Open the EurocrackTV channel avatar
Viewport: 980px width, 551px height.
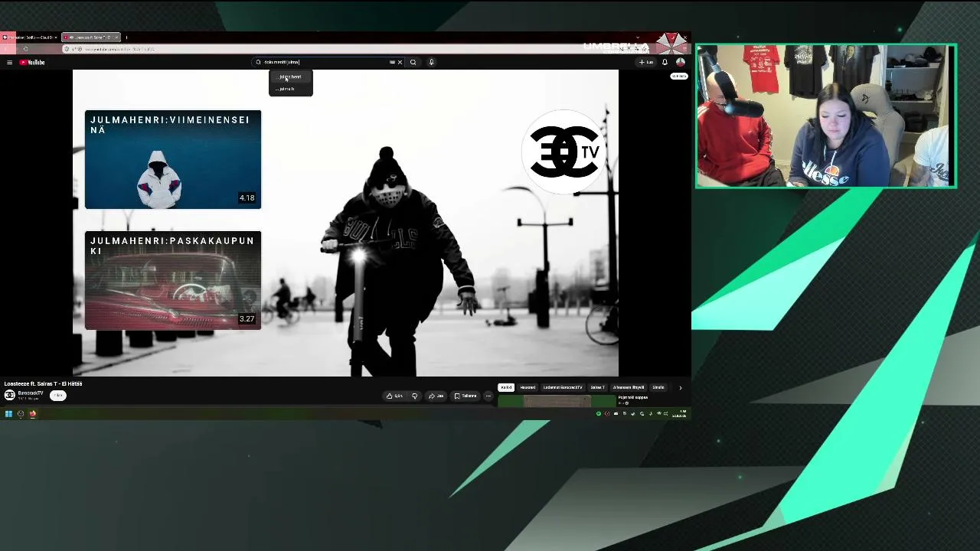[x=10, y=395]
